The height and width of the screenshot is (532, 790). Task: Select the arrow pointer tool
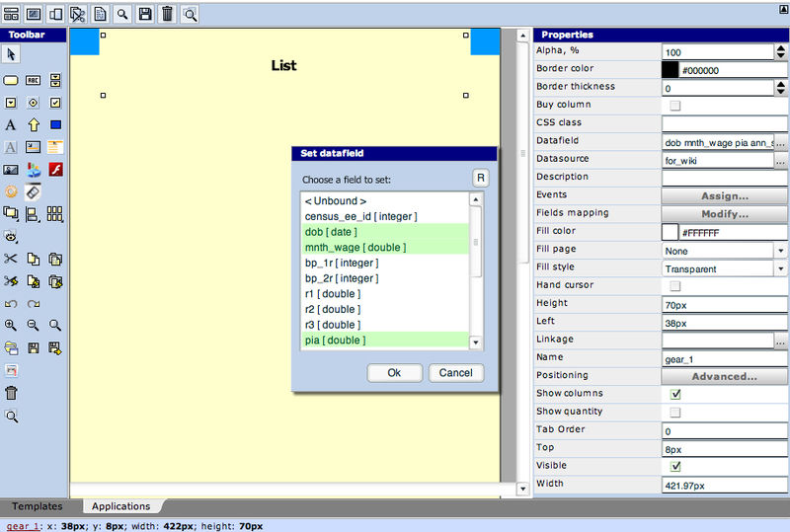(11, 54)
